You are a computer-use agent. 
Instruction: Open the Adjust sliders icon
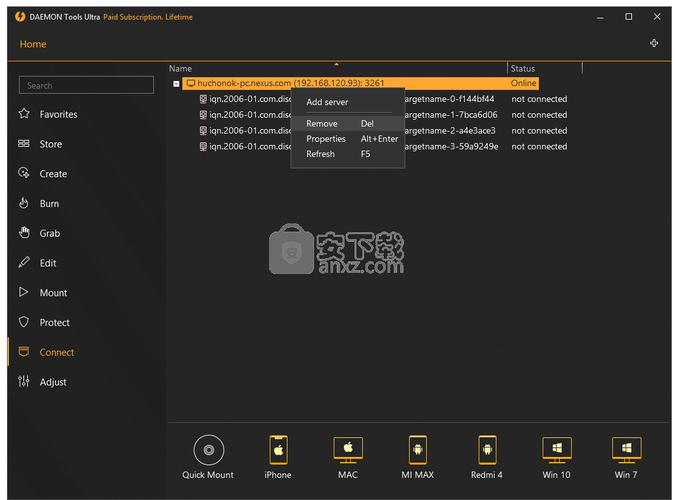point(24,381)
